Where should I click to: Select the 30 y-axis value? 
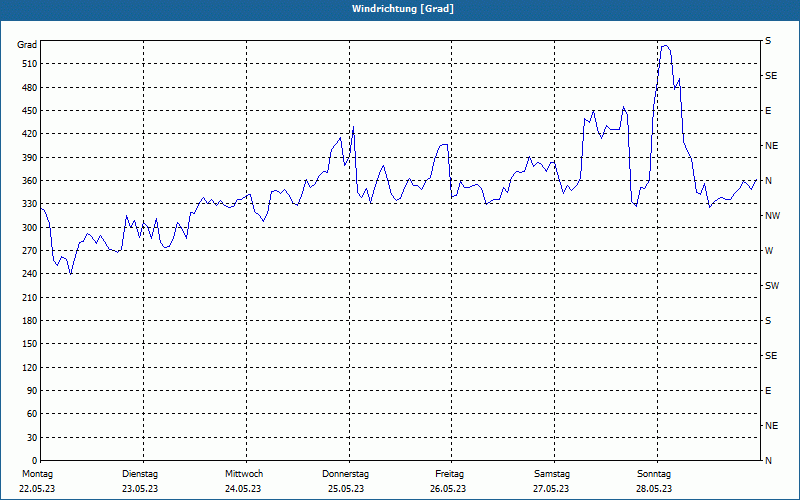(32, 437)
